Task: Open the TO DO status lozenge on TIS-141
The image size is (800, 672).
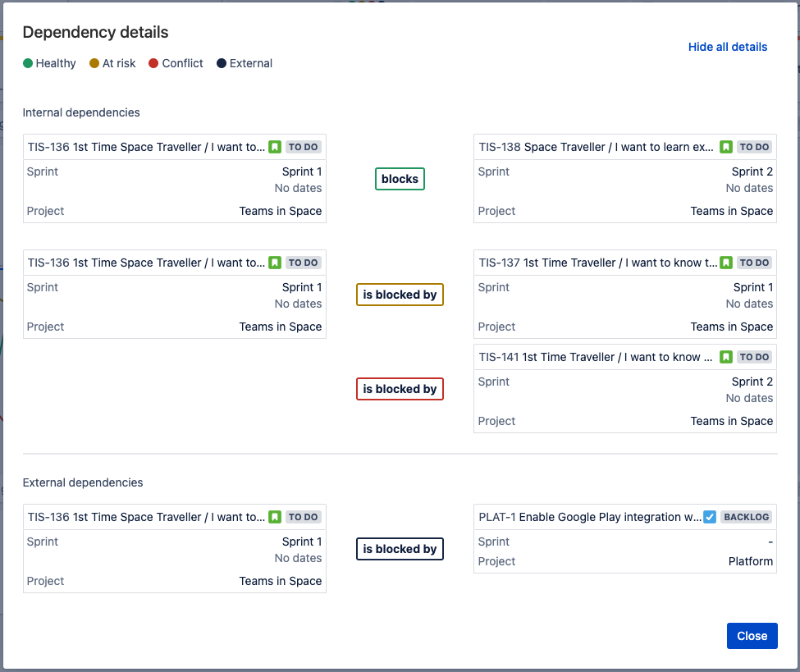Action: click(754, 357)
